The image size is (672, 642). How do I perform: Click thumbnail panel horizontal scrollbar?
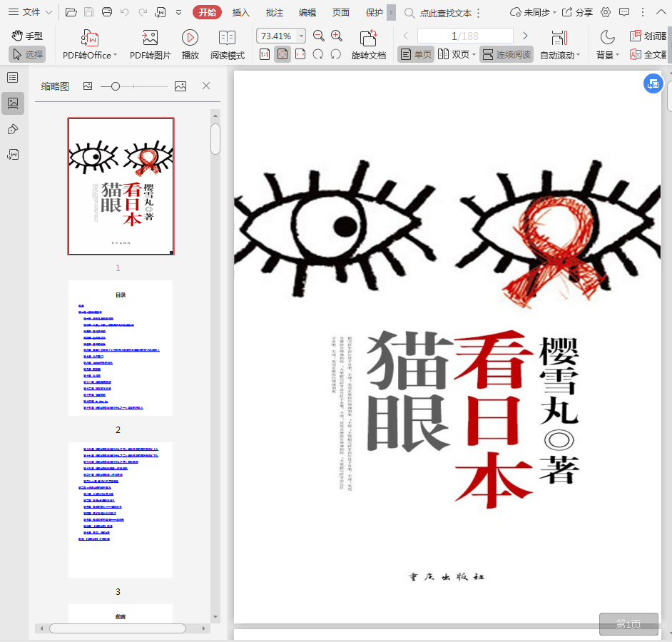click(x=118, y=628)
